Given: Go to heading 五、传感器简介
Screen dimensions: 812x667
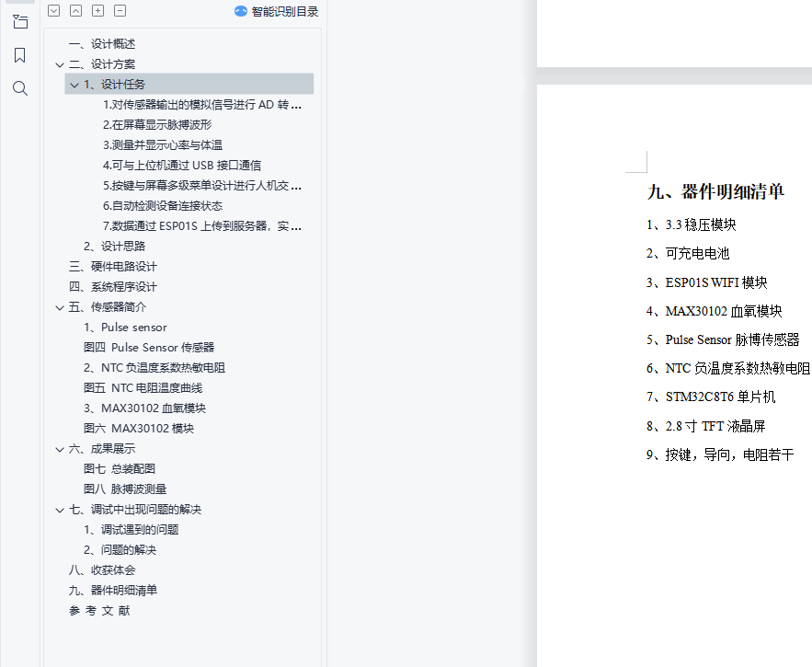Looking at the screenshot, I should tap(108, 306).
